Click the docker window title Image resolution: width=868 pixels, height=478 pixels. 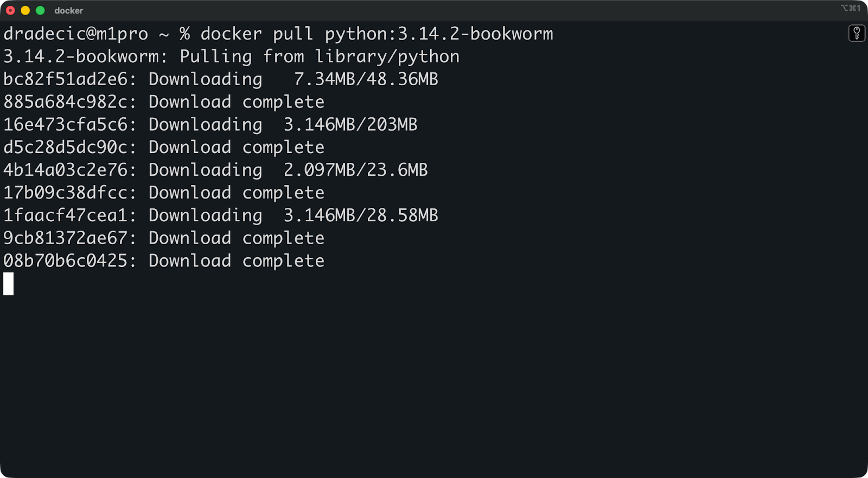[x=68, y=10]
